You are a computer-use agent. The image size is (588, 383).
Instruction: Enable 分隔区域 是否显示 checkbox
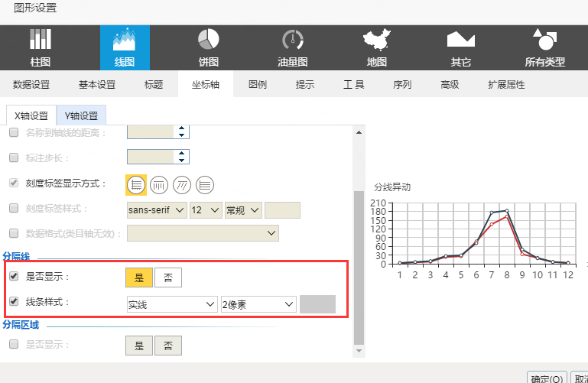[14, 344]
